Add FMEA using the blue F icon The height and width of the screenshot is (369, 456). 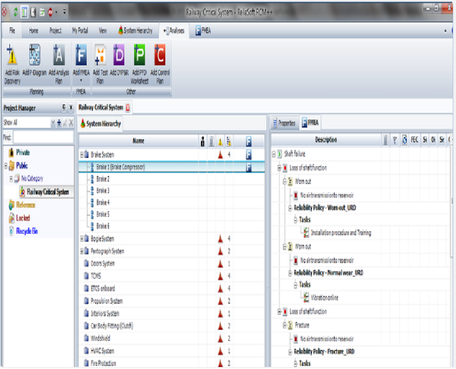pyautogui.click(x=81, y=63)
